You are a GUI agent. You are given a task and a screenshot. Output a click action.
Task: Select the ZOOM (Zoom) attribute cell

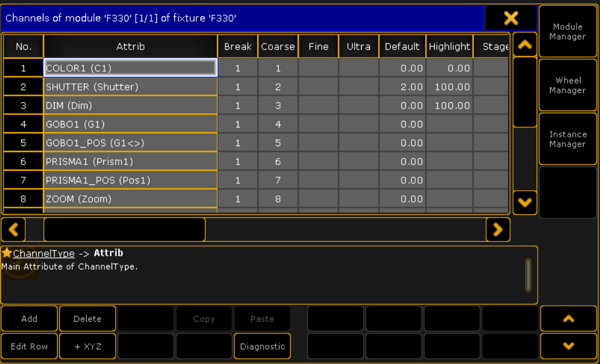coord(130,199)
